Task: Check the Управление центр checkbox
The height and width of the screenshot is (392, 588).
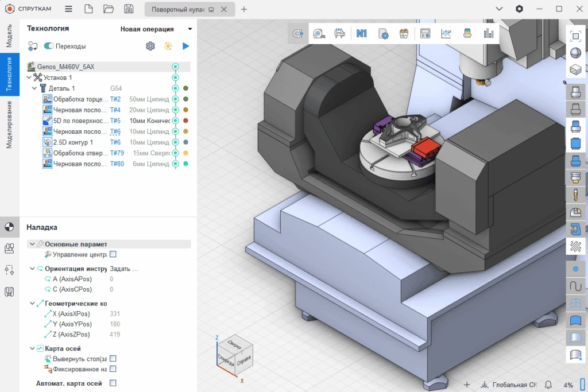Action: [x=113, y=254]
